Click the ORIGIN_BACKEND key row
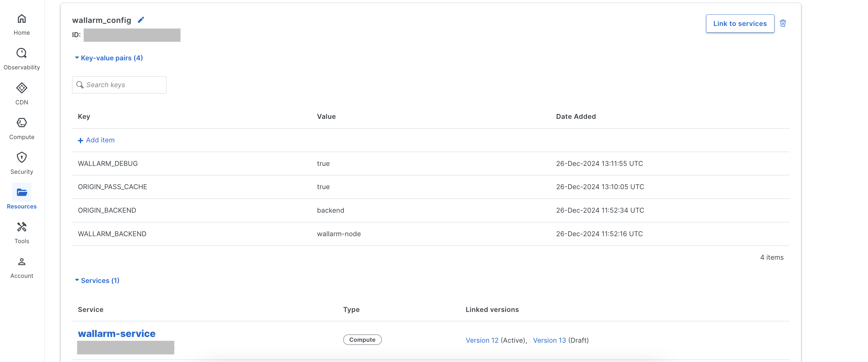 [107, 210]
